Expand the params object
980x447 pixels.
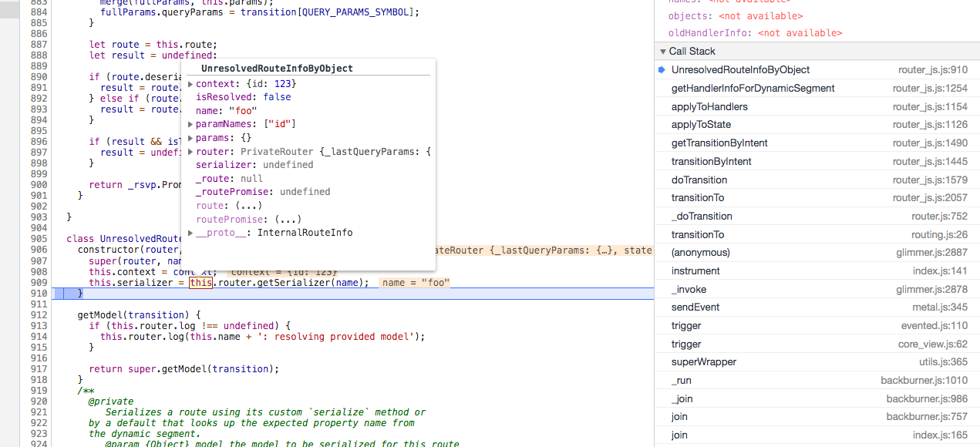[x=190, y=137]
